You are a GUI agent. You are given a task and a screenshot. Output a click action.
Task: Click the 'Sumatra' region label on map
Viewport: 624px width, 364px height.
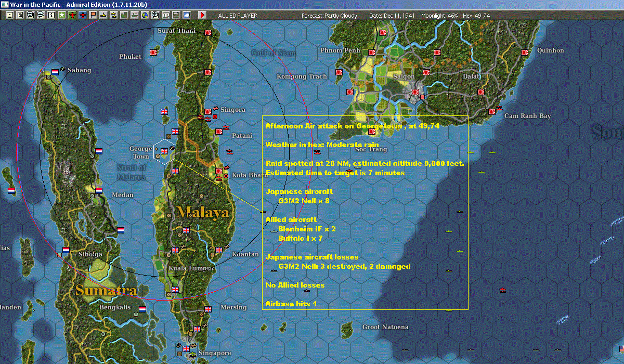click(106, 290)
